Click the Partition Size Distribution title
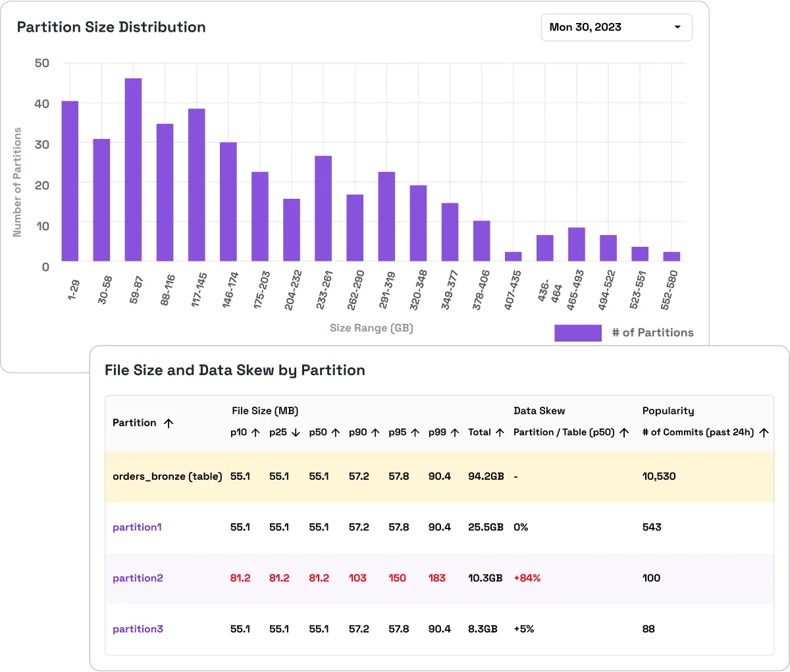 click(111, 27)
